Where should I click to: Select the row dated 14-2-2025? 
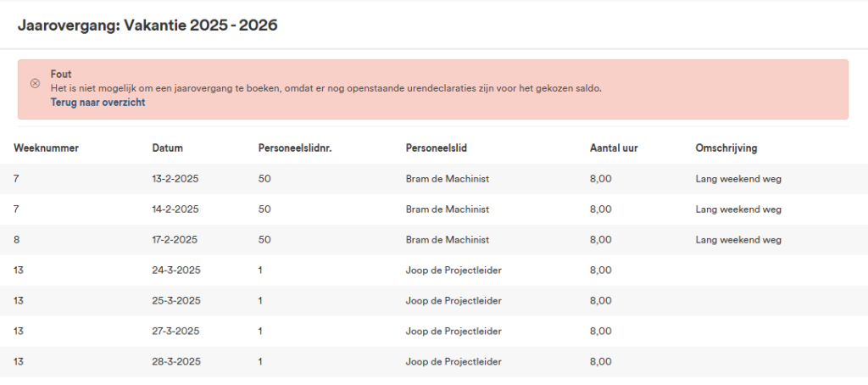434,209
